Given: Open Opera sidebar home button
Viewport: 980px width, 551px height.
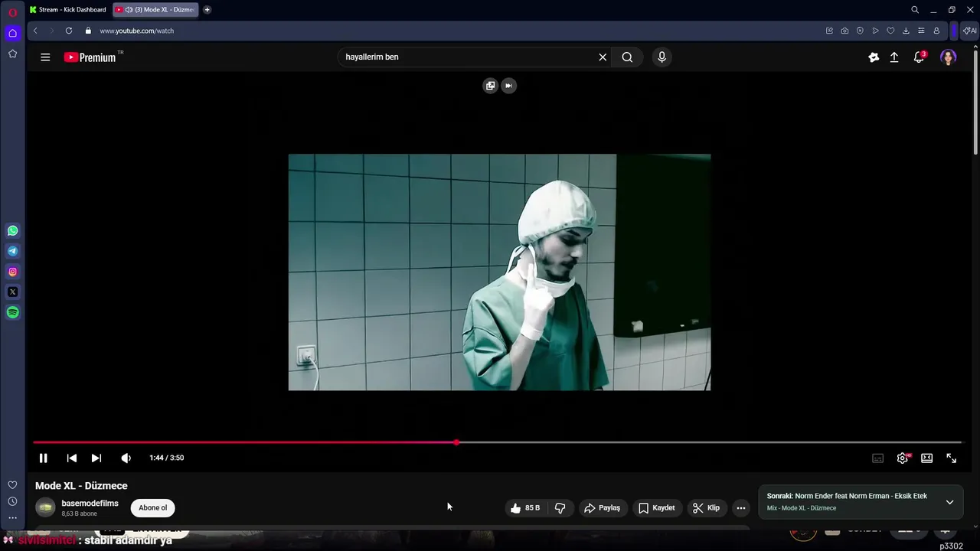Looking at the screenshot, I should tap(12, 33).
